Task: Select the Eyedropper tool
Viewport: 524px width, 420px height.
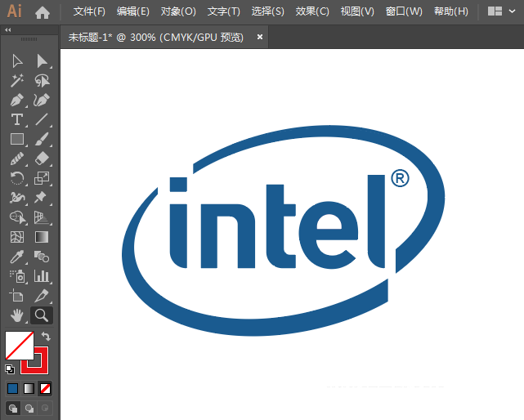Action: 17,257
